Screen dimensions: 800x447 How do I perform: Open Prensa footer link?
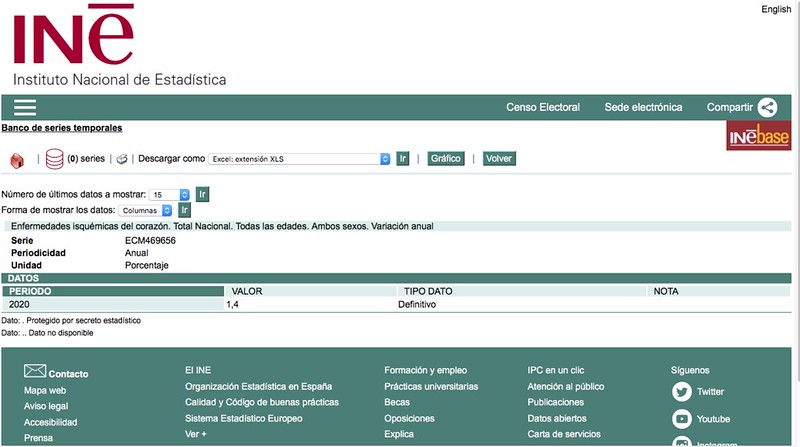38,438
